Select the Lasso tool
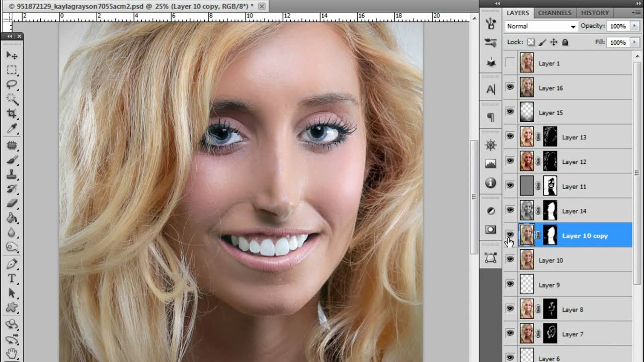Image resolution: width=644 pixels, height=362 pixels. click(x=12, y=84)
